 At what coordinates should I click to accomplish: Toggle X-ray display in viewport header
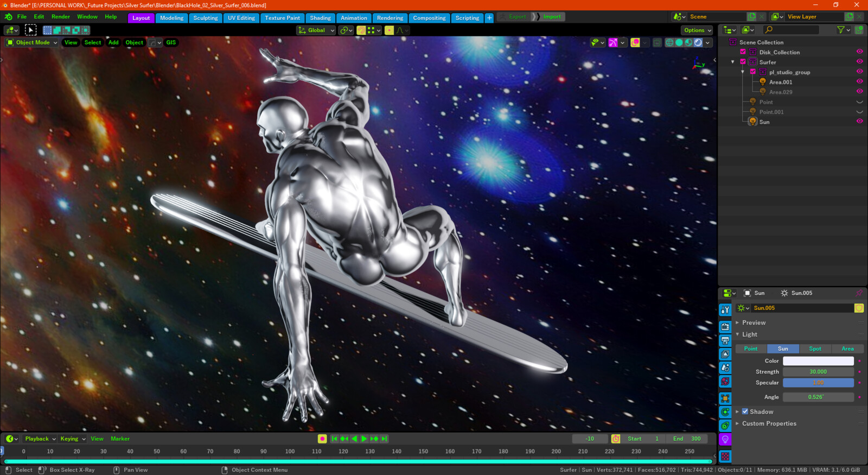click(657, 42)
